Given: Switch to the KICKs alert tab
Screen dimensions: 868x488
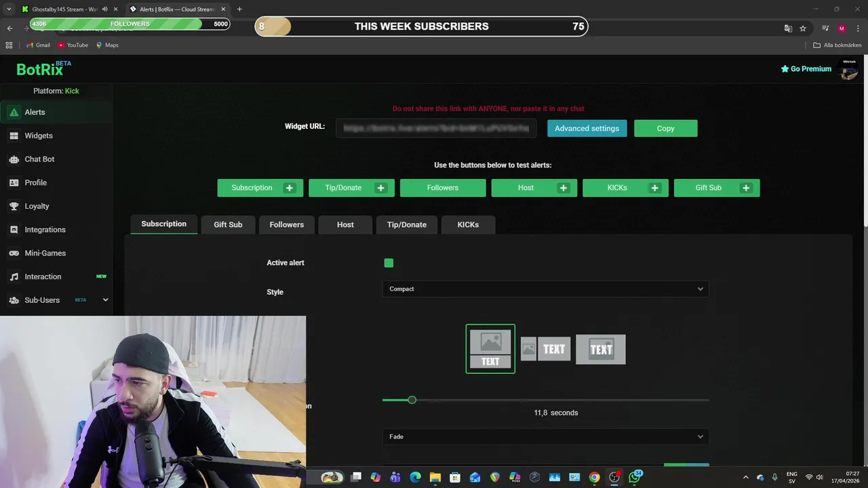Looking at the screenshot, I should [x=468, y=225].
